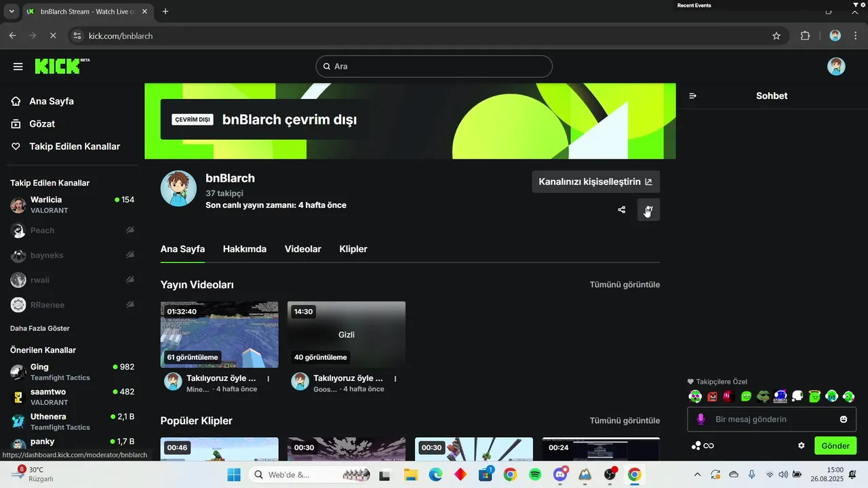Open options menu of the 40 görüntüleme video
868x488 pixels.
coord(395,379)
